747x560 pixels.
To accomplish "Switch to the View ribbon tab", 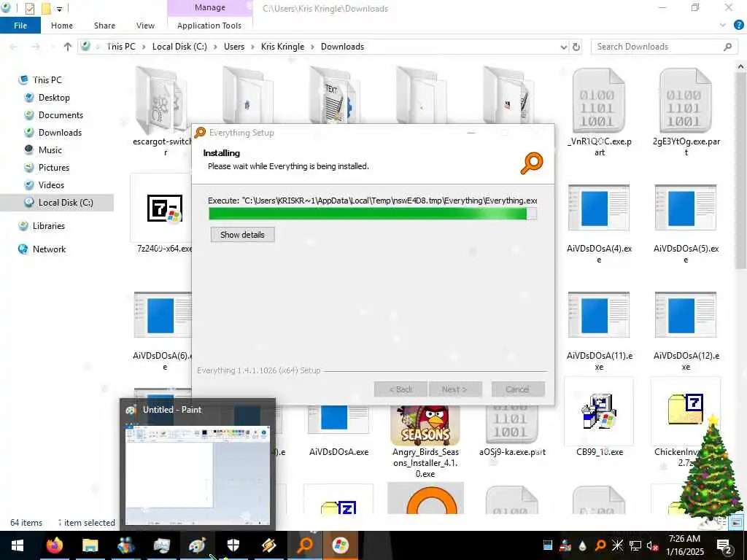I will point(145,26).
